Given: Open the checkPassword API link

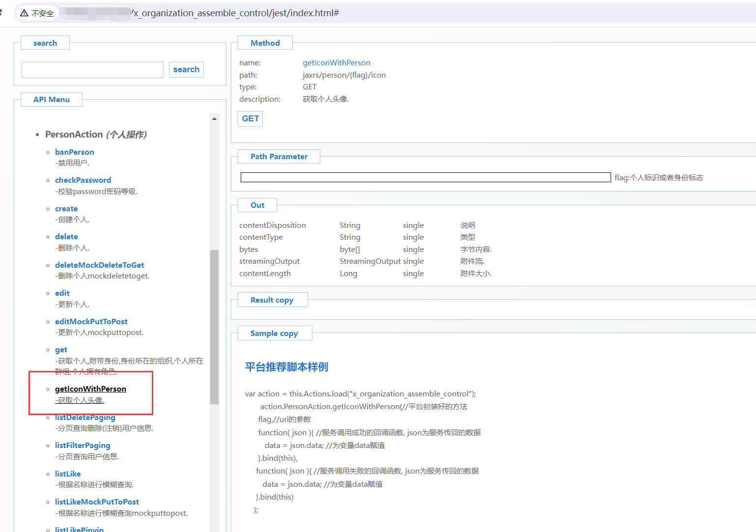Looking at the screenshot, I should pos(83,180).
